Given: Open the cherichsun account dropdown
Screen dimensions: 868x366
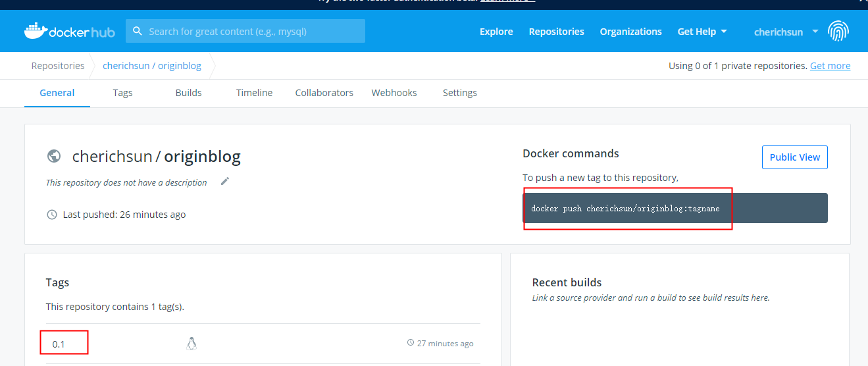Looking at the screenshot, I should coord(786,32).
